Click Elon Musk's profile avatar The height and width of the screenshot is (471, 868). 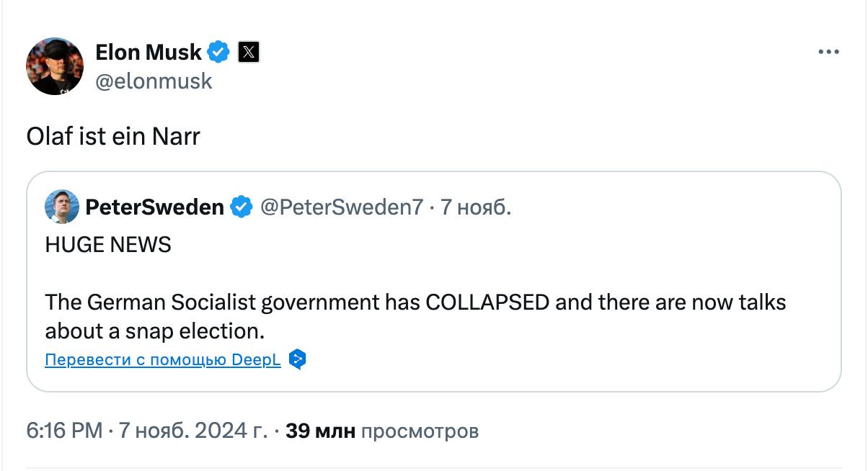pyautogui.click(x=55, y=66)
